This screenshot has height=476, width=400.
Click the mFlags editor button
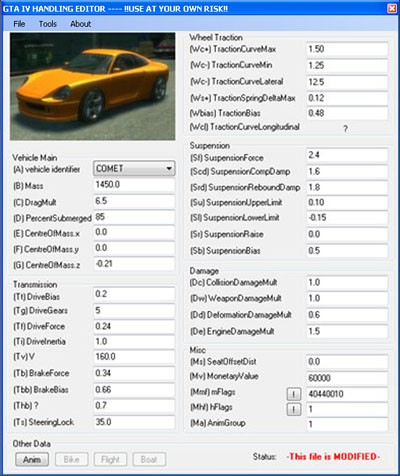point(294,394)
